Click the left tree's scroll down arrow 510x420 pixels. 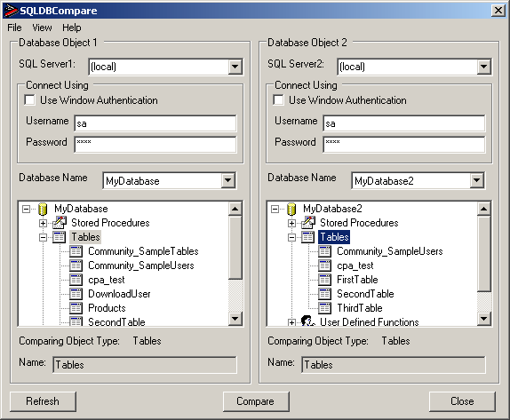point(235,318)
